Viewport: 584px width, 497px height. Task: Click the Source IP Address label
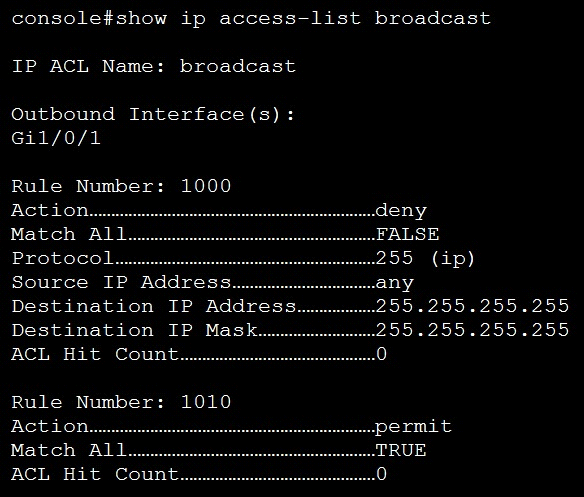point(121,282)
